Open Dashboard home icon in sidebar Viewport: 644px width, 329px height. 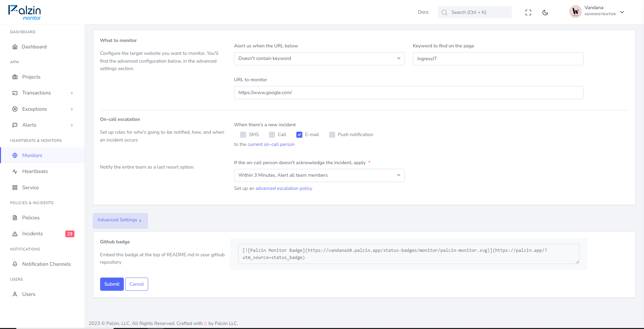coord(15,47)
